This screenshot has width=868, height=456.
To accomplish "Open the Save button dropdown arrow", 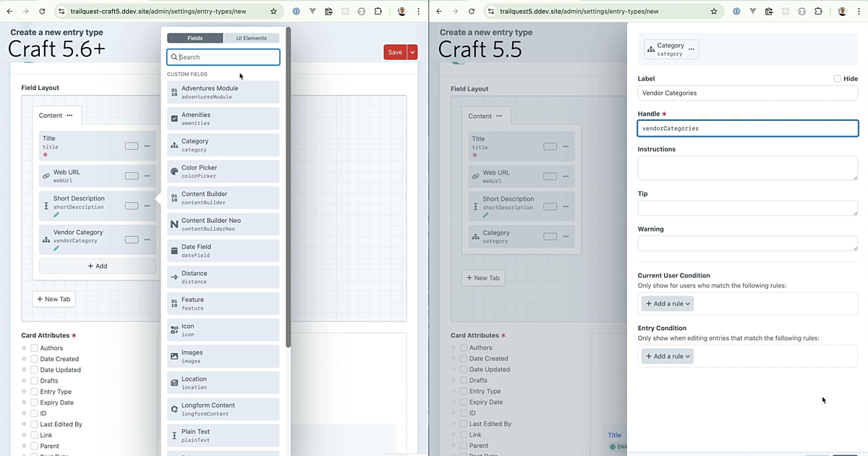I will click(412, 52).
